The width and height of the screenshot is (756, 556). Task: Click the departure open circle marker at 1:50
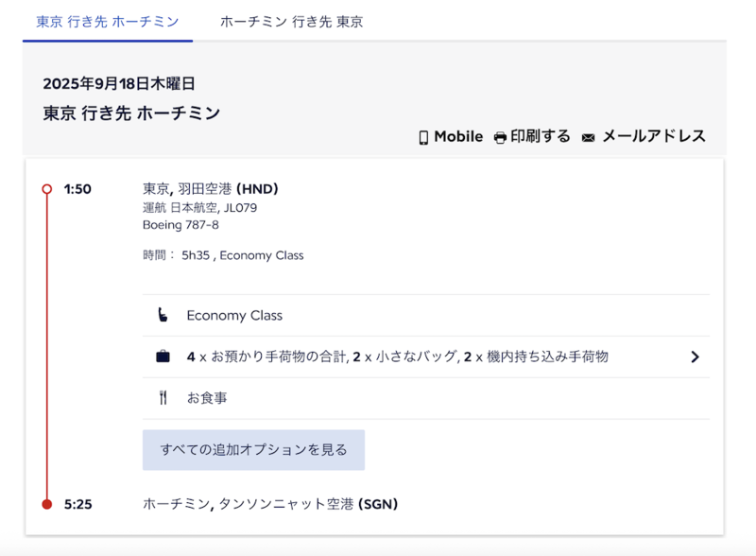[46, 189]
